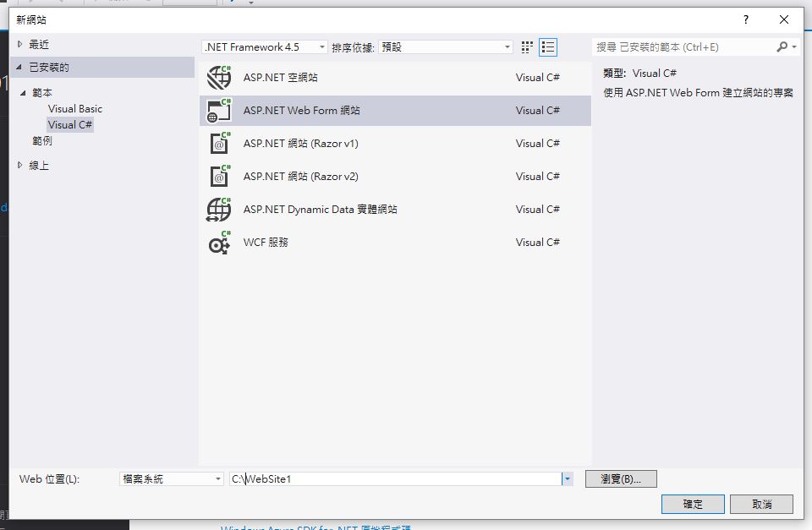Viewport: 812px width, 530px height.
Task: Select the ASP.NET 網站 (Razor v2) template name
Action: [301, 177]
